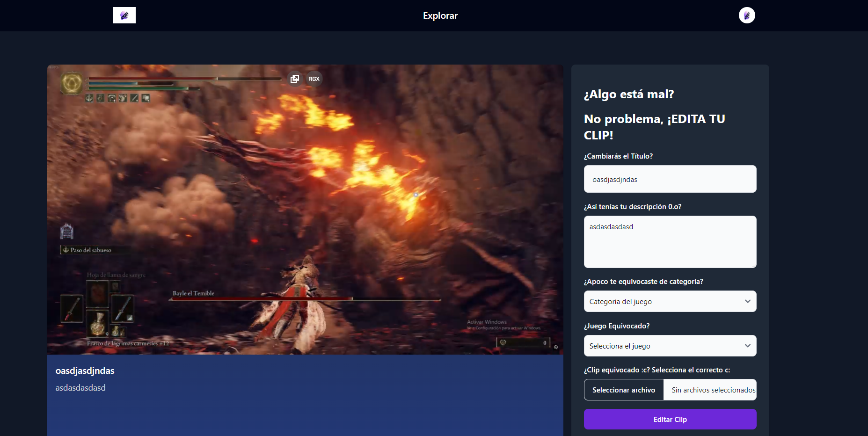Click the "Paso del sabueso" label in the video
Viewport: 868px width, 436px height.
90,250
